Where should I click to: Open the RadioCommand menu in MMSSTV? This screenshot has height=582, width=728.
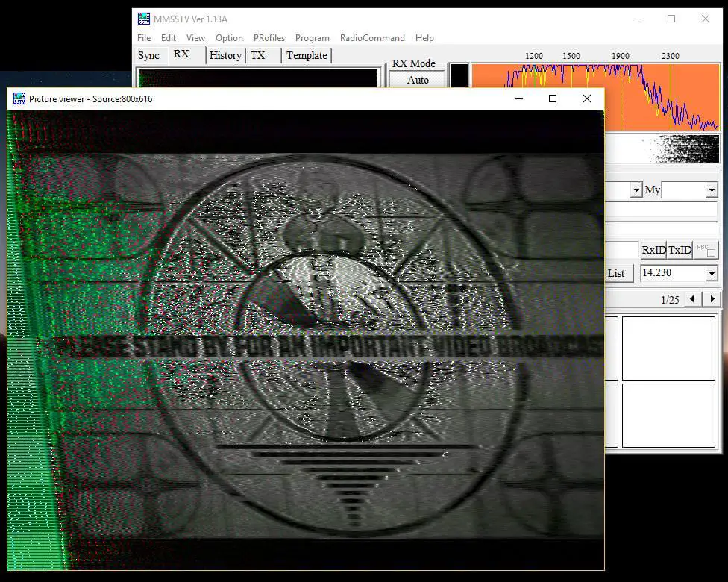(372, 37)
